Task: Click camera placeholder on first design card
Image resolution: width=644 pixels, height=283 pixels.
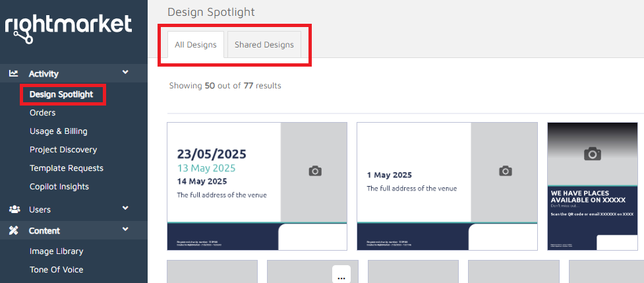Action: (x=315, y=171)
